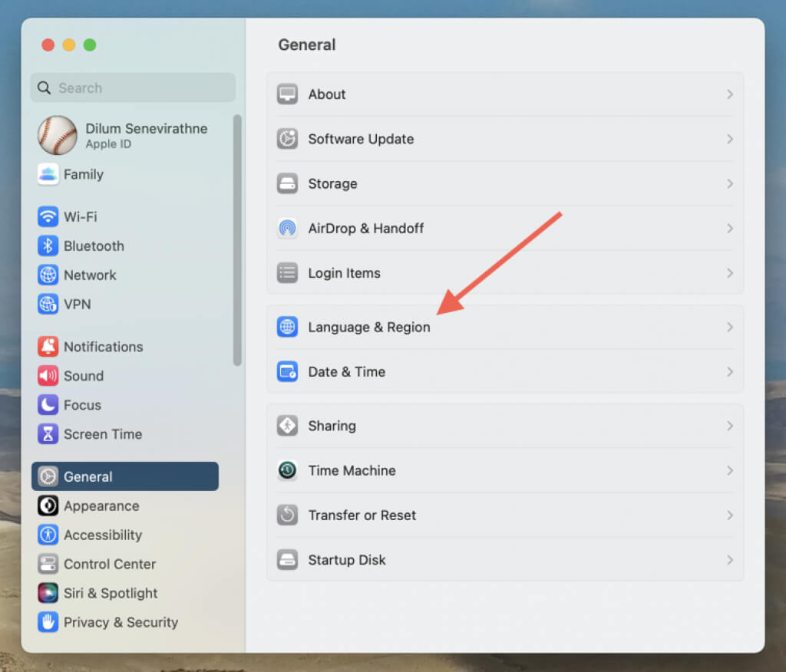This screenshot has width=786, height=672.
Task: Click the Login Items list icon
Action: click(x=287, y=272)
